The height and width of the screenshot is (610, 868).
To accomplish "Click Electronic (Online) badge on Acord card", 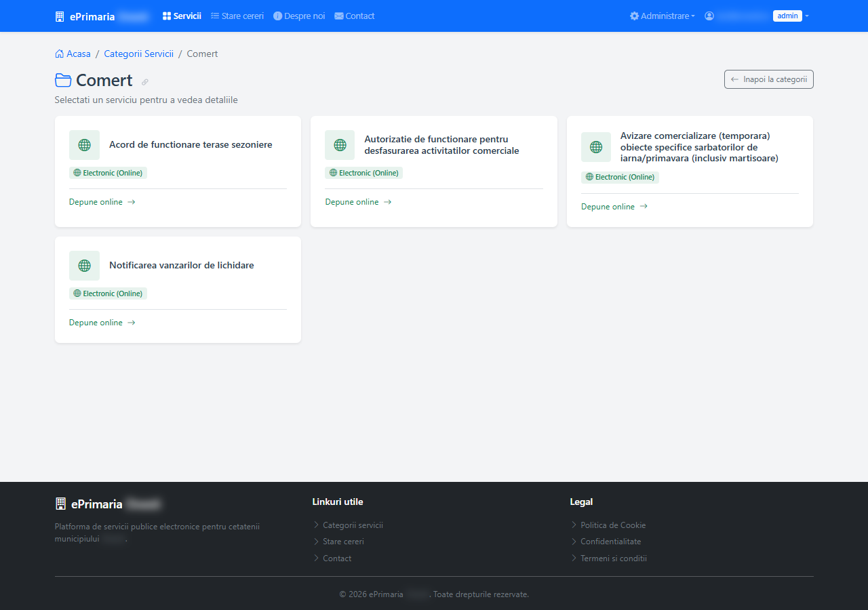I will click(108, 173).
